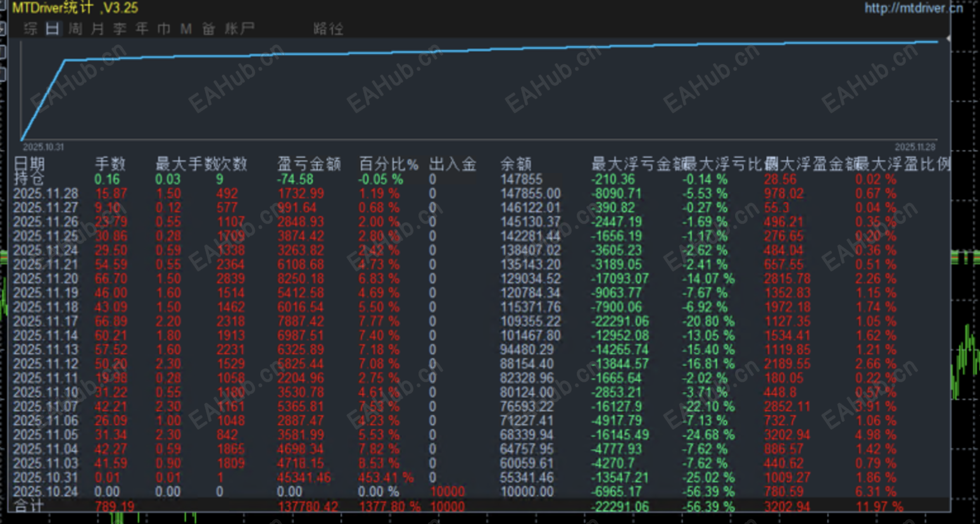Screen dimensions: 980x524
Task: Select the 2025.11.12 date row
Action: click(46, 364)
